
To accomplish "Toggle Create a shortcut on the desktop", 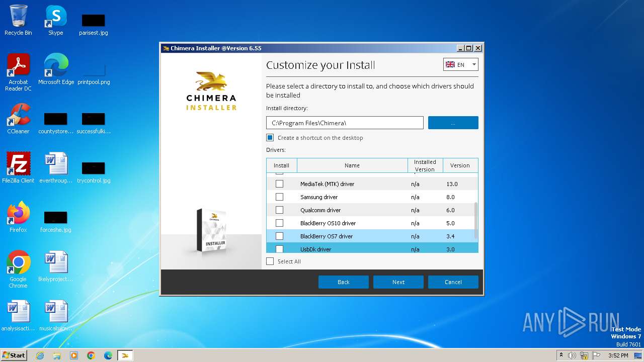I will coord(270,138).
